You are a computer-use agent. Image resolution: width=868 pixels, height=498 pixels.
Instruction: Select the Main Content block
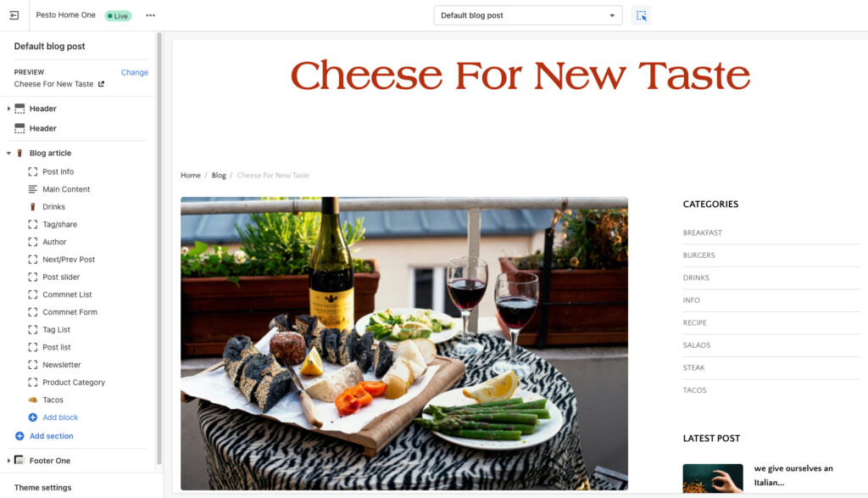(x=66, y=189)
